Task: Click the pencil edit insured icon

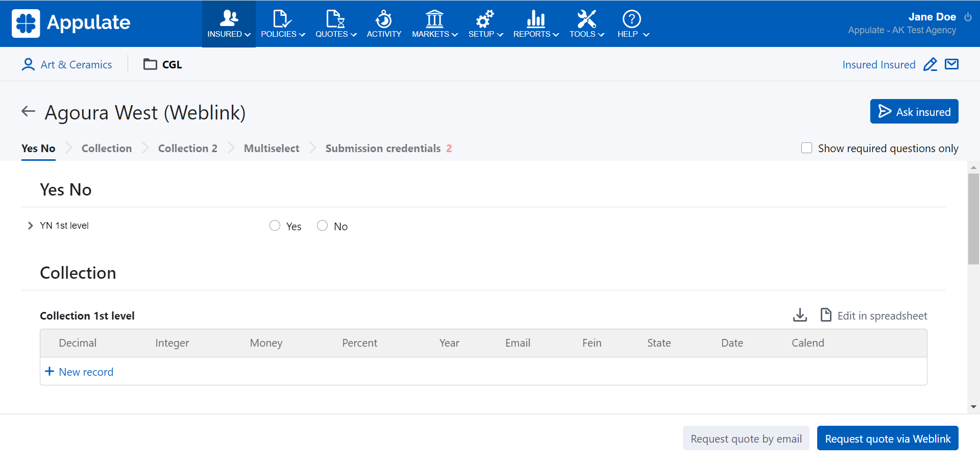Action: tap(930, 65)
